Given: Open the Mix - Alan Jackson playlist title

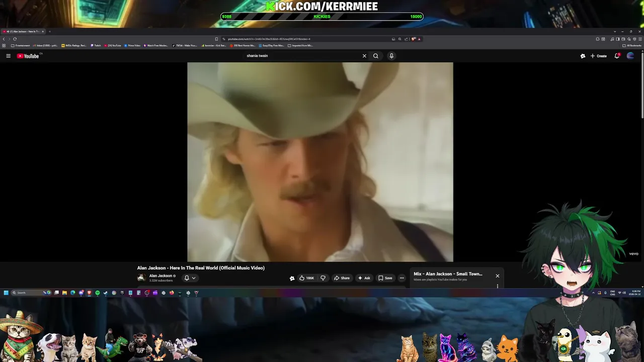Looking at the screenshot, I should click(448, 274).
